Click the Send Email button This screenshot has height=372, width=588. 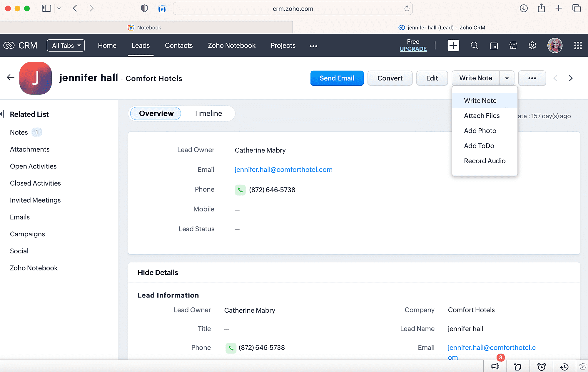(x=337, y=78)
